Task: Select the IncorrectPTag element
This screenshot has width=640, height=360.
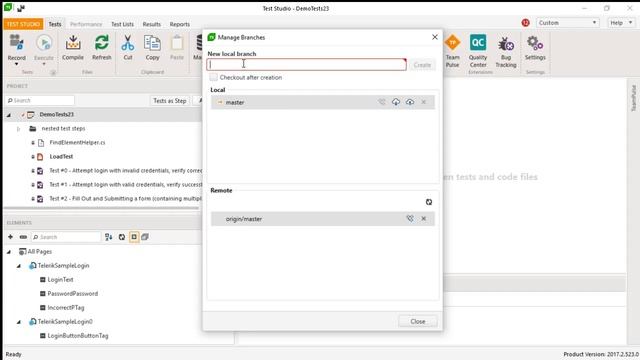Action: 66,307
